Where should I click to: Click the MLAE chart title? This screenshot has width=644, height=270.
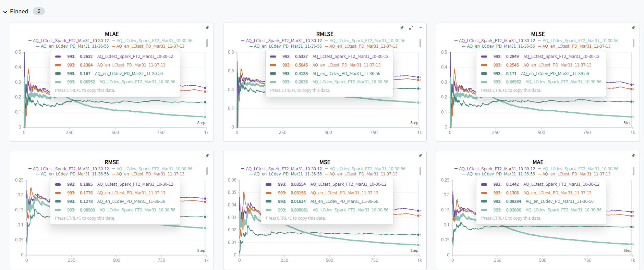[x=112, y=34]
